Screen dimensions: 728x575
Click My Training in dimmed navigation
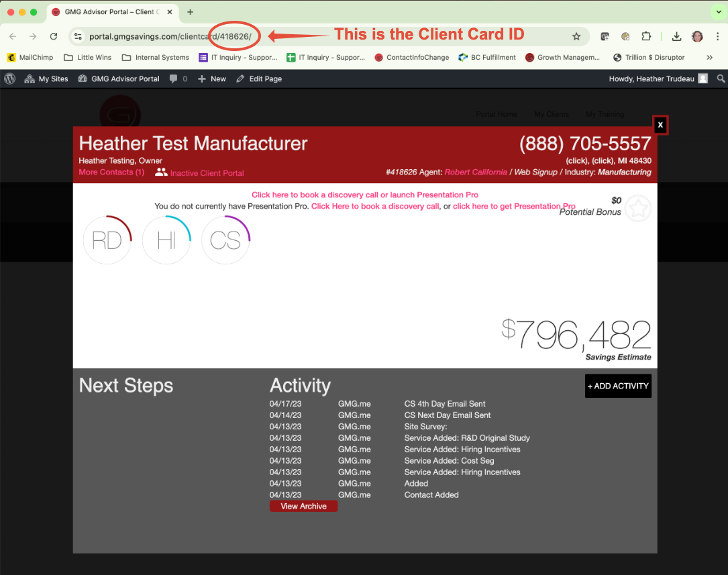(605, 114)
